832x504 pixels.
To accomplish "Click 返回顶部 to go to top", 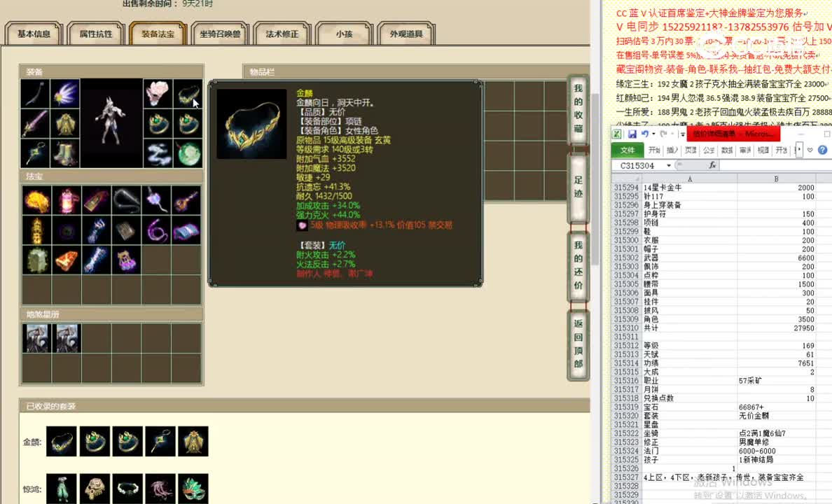I will click(578, 344).
